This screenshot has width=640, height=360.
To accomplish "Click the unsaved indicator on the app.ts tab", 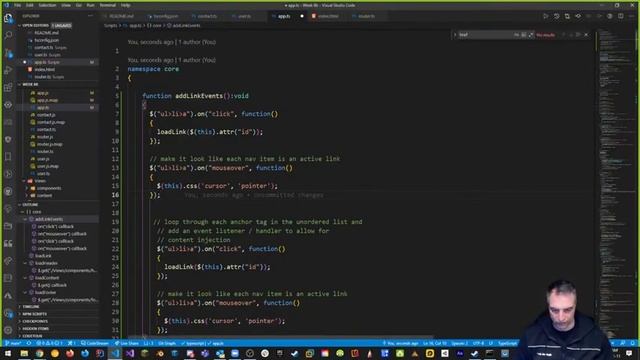I will click(302, 16).
